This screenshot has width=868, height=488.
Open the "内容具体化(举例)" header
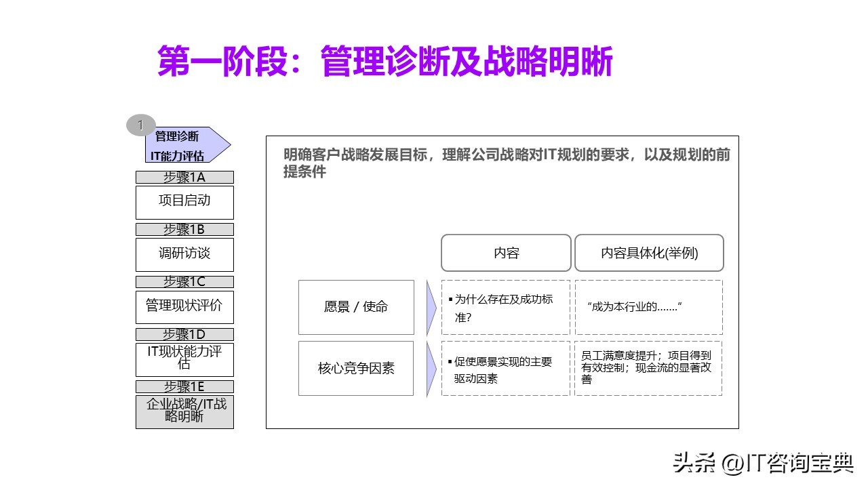[648, 253]
